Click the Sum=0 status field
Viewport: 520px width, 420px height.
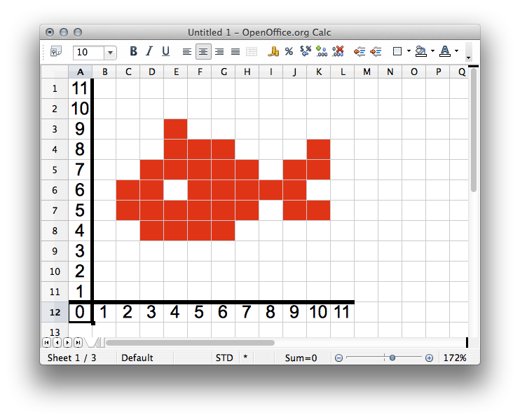click(301, 358)
